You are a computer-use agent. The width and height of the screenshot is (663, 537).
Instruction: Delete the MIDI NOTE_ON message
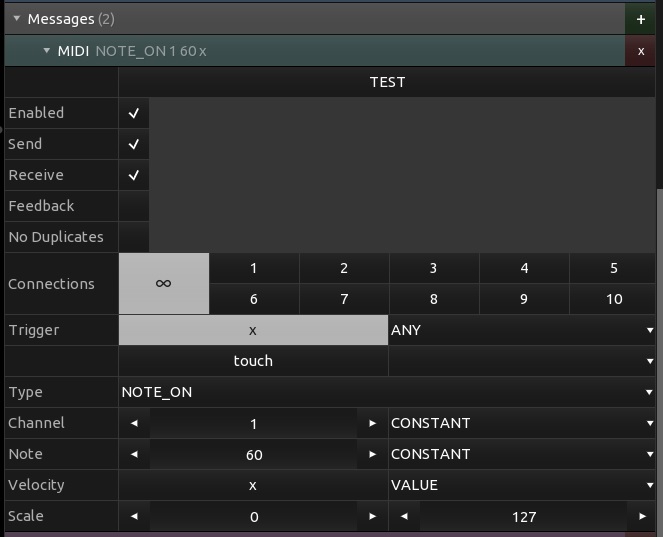point(640,51)
